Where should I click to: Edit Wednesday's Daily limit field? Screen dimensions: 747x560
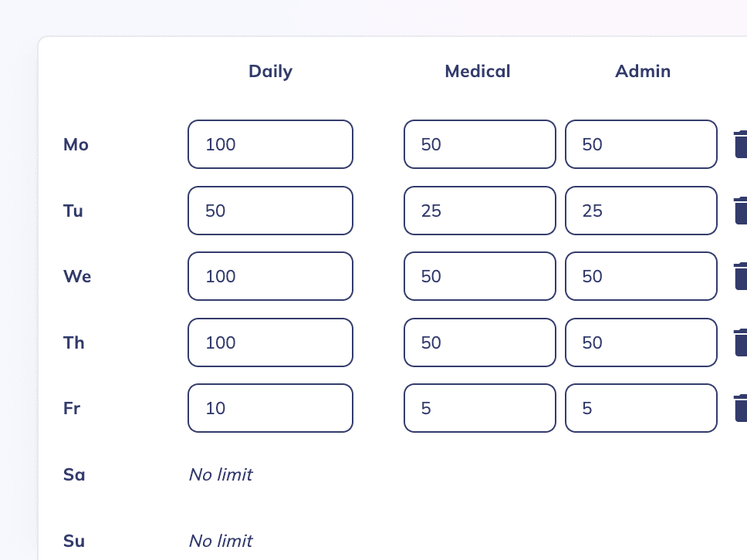[x=270, y=276]
